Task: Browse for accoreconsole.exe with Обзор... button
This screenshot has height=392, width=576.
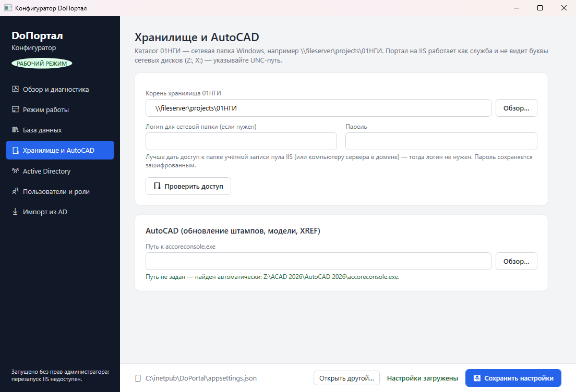Action: (x=516, y=261)
